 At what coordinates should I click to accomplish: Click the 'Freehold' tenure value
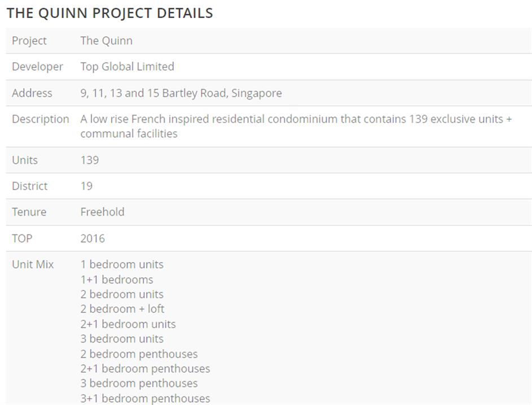tap(102, 212)
